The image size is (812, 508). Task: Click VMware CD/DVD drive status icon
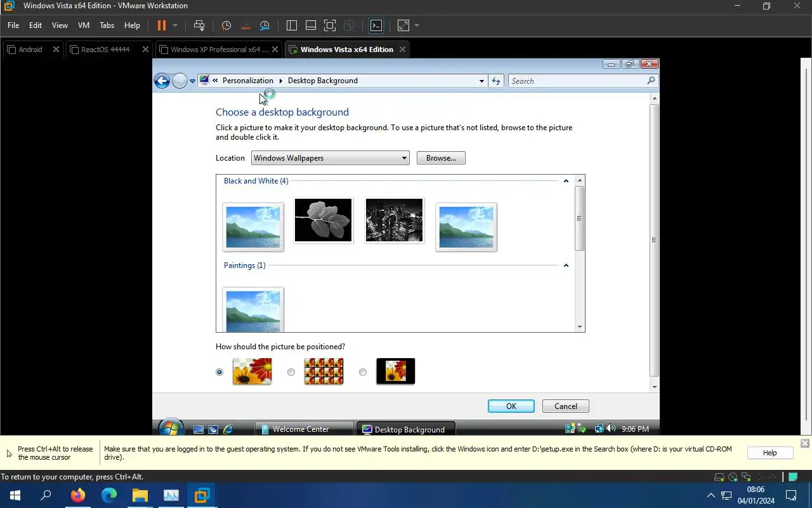coord(733,477)
